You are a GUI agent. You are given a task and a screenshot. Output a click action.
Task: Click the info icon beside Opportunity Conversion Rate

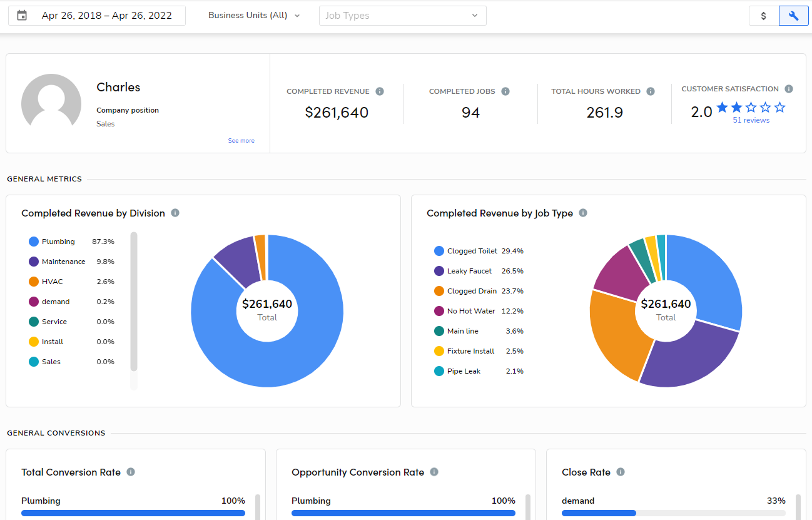[434, 472]
